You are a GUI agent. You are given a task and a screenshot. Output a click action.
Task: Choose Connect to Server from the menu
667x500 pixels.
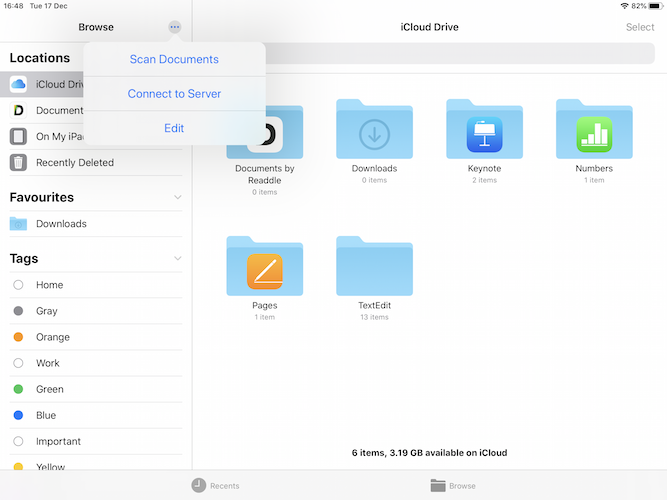point(174,94)
